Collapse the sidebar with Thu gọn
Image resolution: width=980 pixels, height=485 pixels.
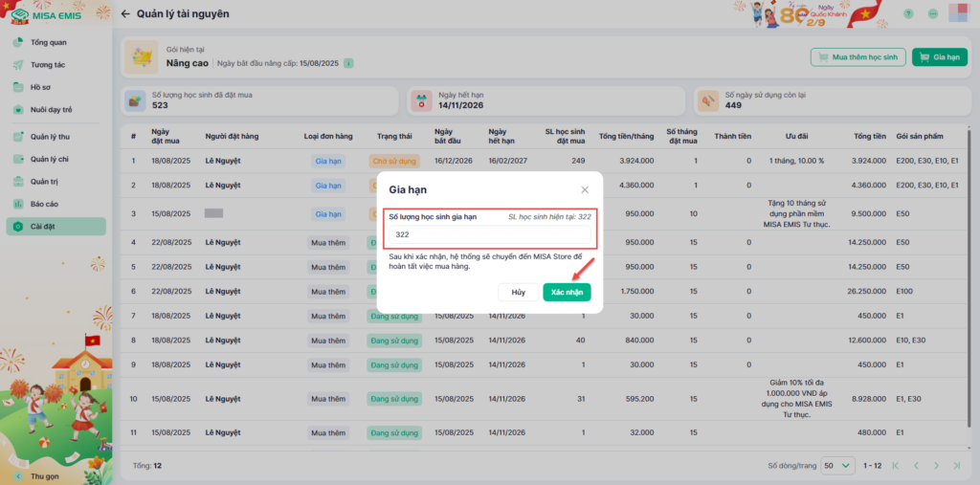point(44,475)
